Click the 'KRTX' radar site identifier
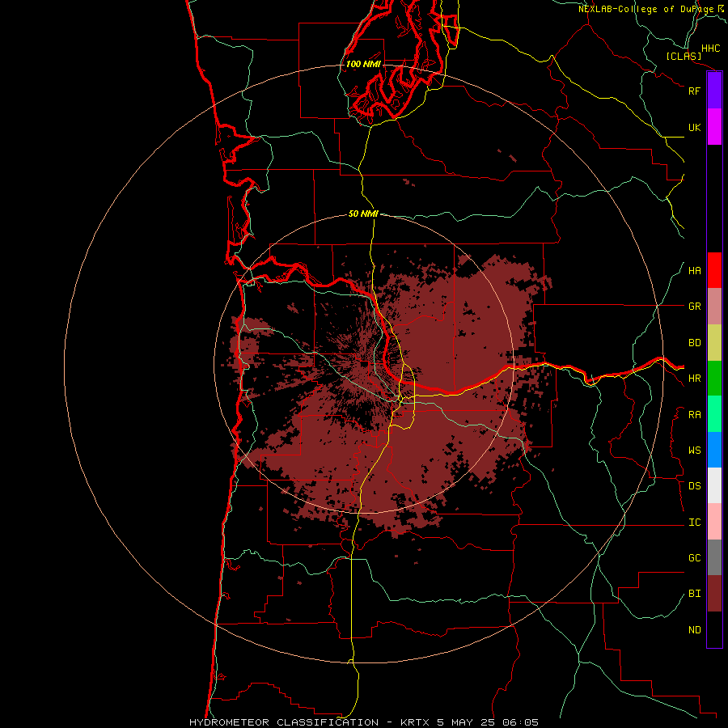Image resolution: width=728 pixels, height=728 pixels. pos(415,722)
